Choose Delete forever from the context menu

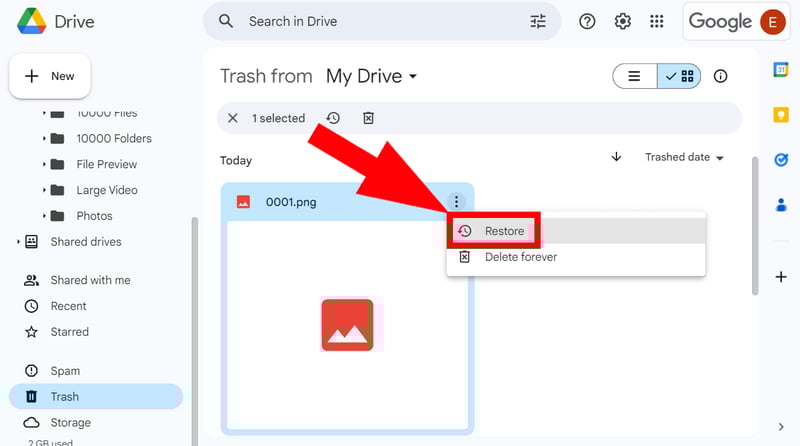click(577, 257)
